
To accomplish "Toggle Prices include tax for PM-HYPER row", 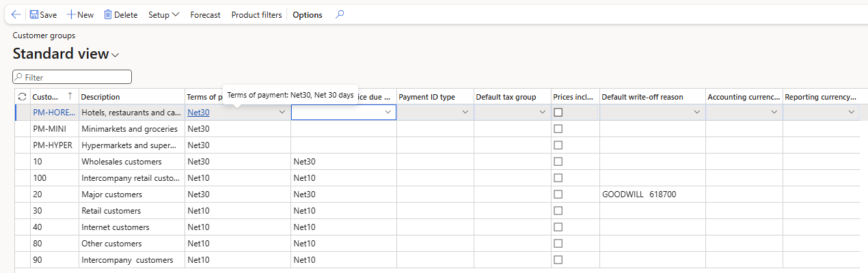I will tap(558, 145).
